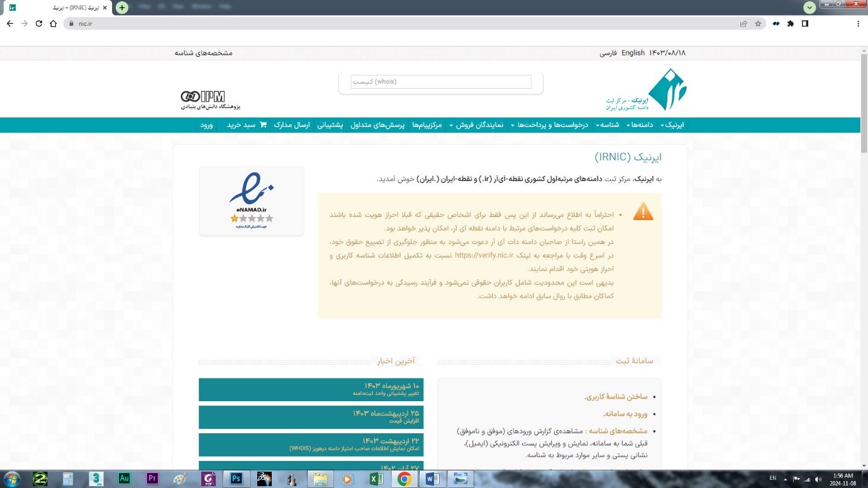Open the ۲۵ اردیبهشت‌ماه ۱۴۰۳ news item
Screen dimensions: 868x488
pos(311,417)
